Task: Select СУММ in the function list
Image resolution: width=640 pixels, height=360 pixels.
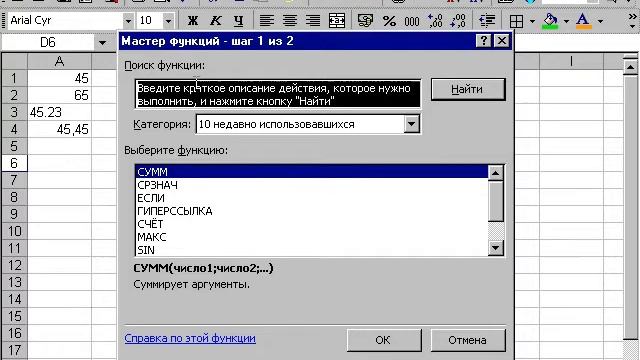Action: click(311, 172)
